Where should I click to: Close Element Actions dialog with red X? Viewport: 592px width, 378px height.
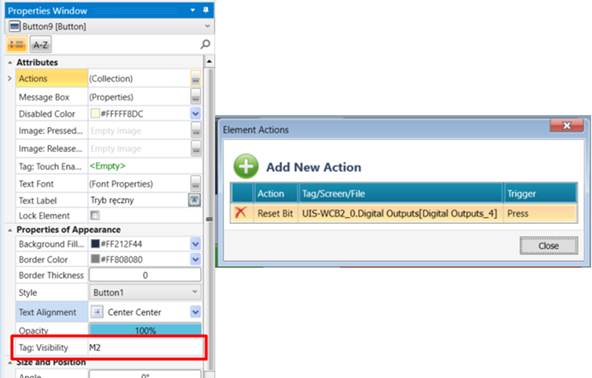567,125
